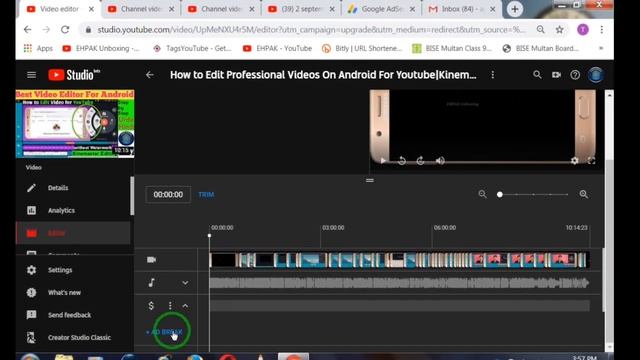Collapse the ad breaks track chevron
The width and height of the screenshot is (640, 360).
click(185, 306)
